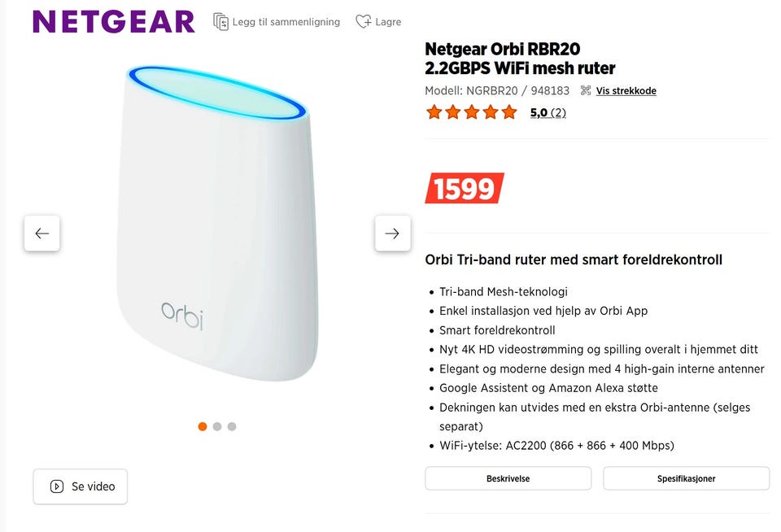Click the red 1599 price tag

(x=465, y=188)
